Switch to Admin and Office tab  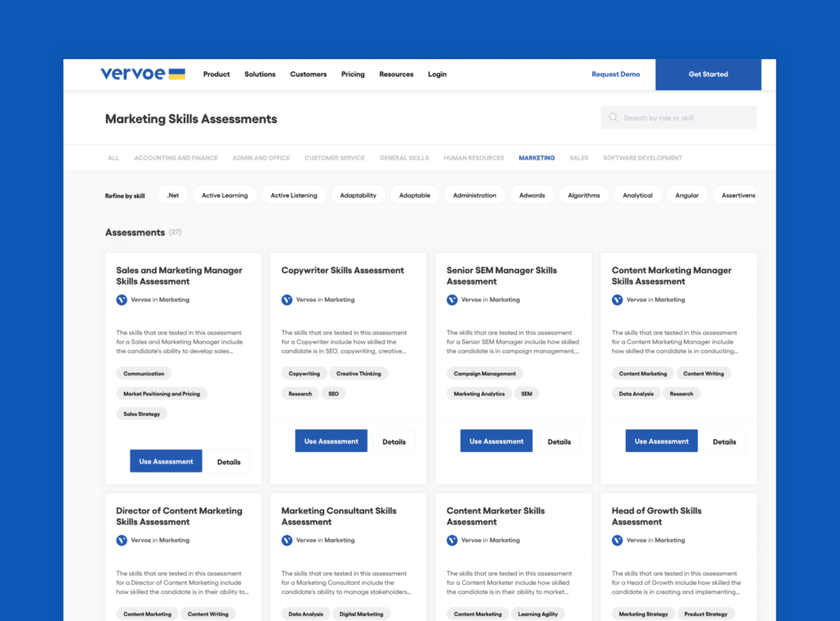click(261, 158)
